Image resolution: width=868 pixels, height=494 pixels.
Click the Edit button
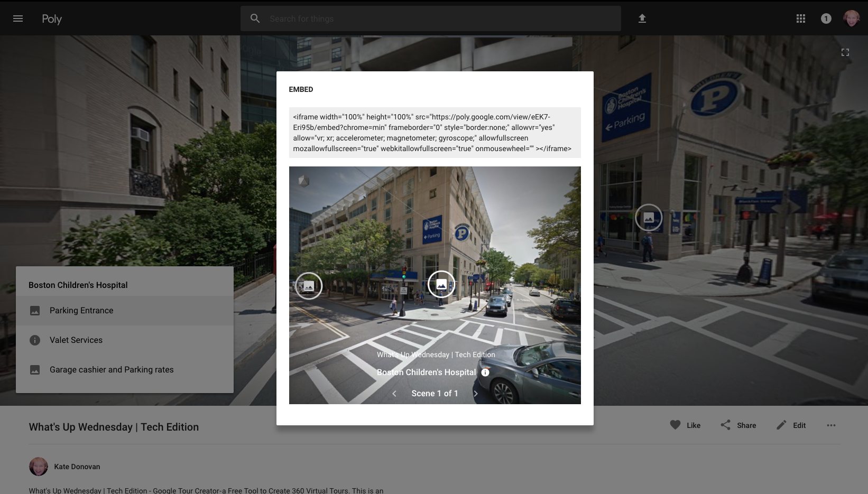791,425
